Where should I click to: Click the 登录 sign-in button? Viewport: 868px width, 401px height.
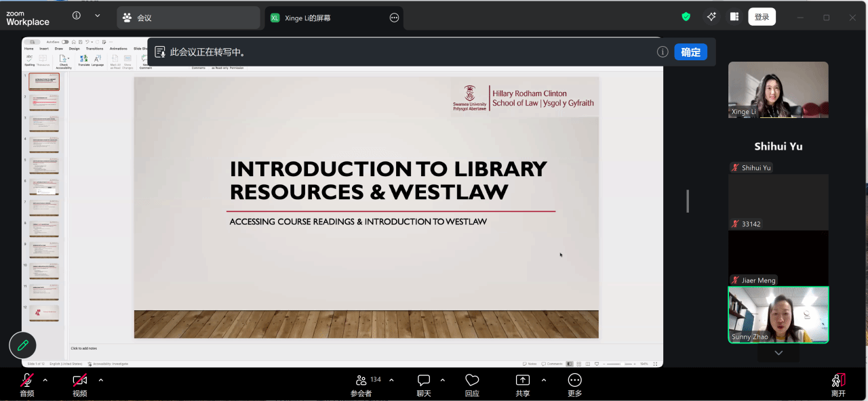click(762, 17)
